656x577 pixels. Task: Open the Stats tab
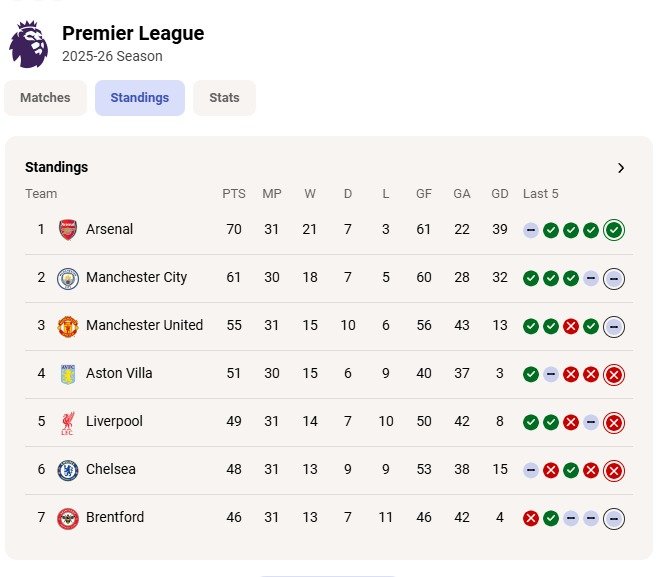[x=224, y=98]
